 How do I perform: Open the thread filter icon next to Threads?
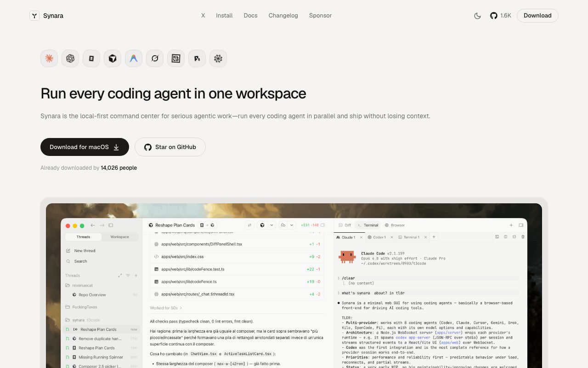pyautogui.click(x=128, y=276)
